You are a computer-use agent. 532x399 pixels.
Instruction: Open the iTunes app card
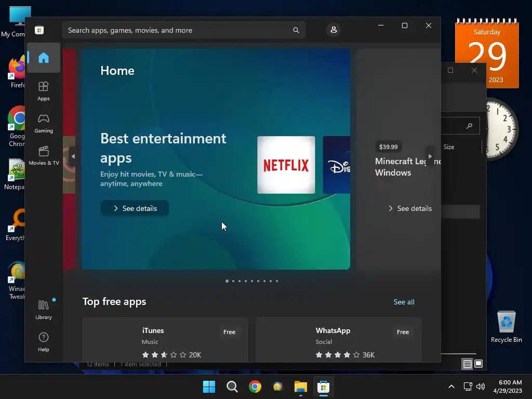(x=165, y=340)
